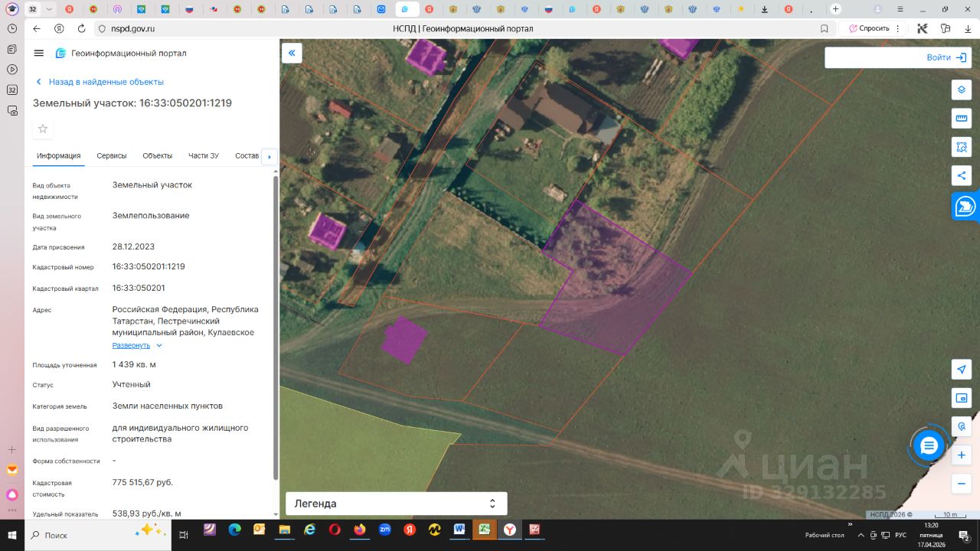This screenshot has height=551, width=980.
Task: Zoom in the map with plus
Action: click(961, 455)
